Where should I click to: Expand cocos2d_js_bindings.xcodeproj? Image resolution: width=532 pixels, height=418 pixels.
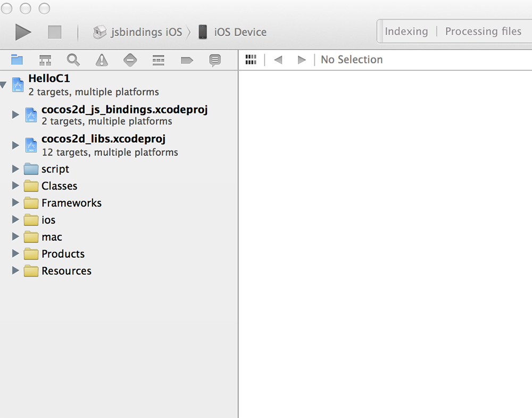point(15,115)
